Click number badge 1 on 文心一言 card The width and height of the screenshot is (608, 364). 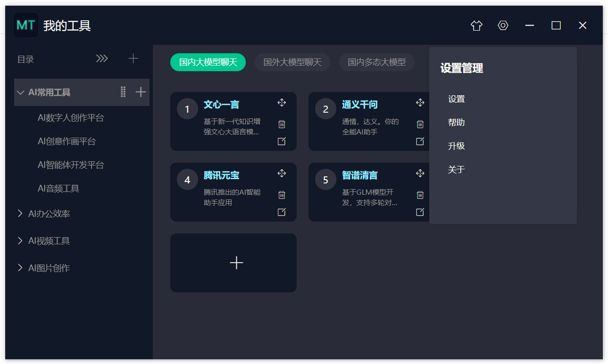pos(187,109)
